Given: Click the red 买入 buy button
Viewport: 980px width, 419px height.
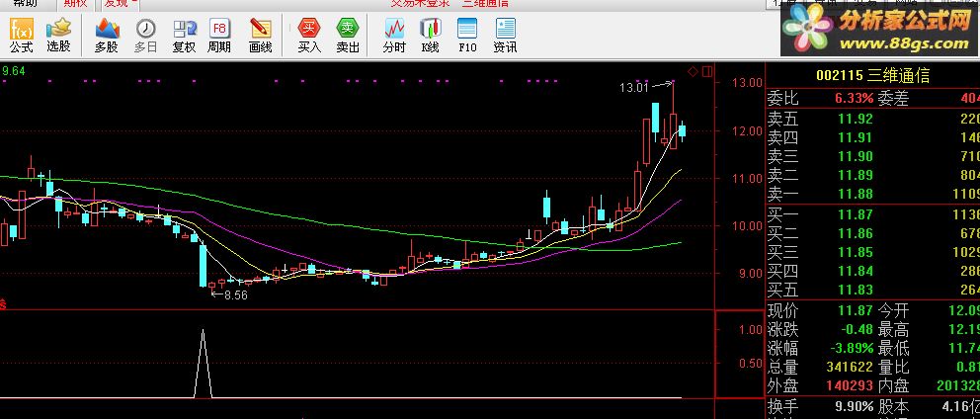Looking at the screenshot, I should tap(309, 36).
